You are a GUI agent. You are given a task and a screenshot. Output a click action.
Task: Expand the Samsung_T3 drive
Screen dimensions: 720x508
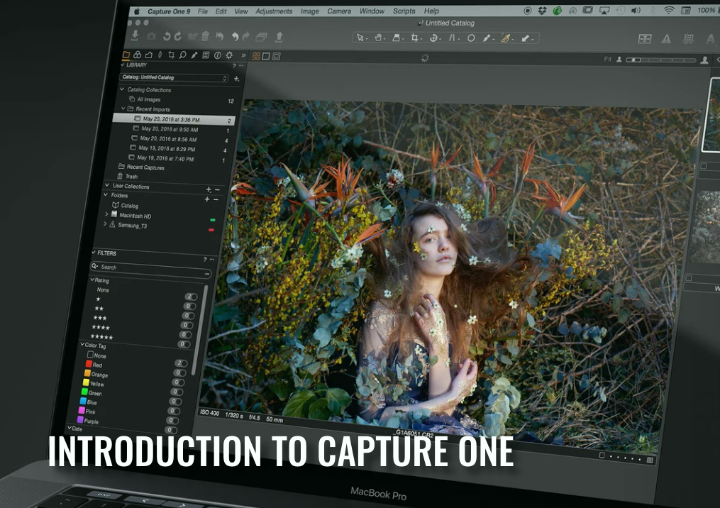pos(105,224)
